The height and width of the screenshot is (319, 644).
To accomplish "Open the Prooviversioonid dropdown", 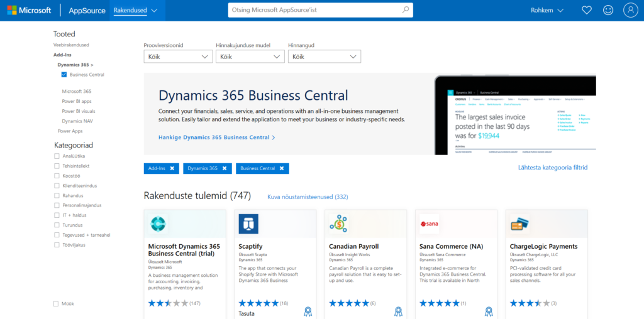I will [178, 57].
